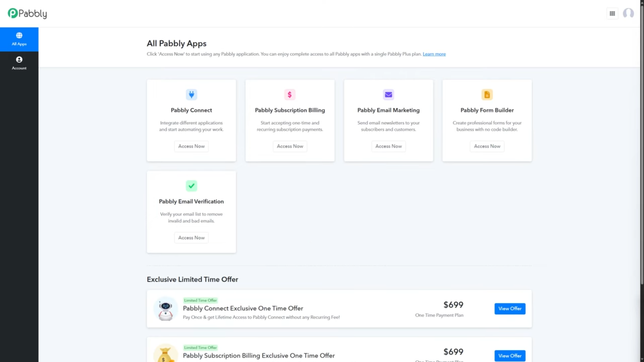Click the Pabbly Email Verification card title
This screenshot has height=362, width=644.
[191, 201]
